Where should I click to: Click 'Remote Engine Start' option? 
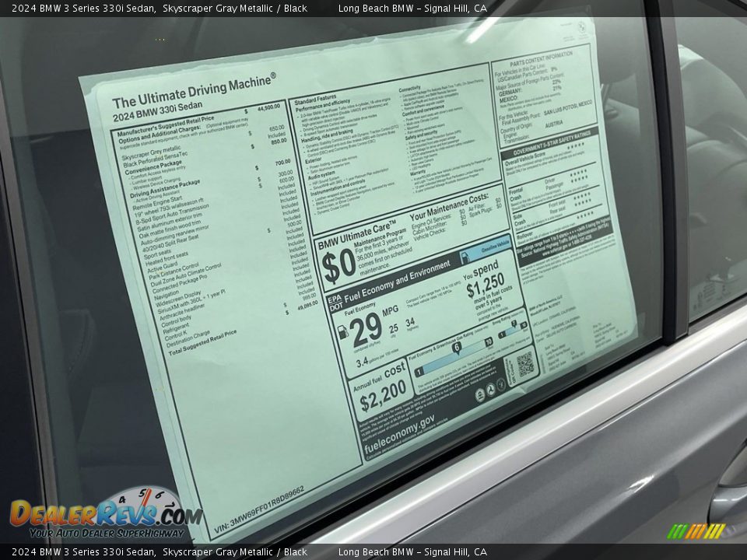click(x=157, y=202)
